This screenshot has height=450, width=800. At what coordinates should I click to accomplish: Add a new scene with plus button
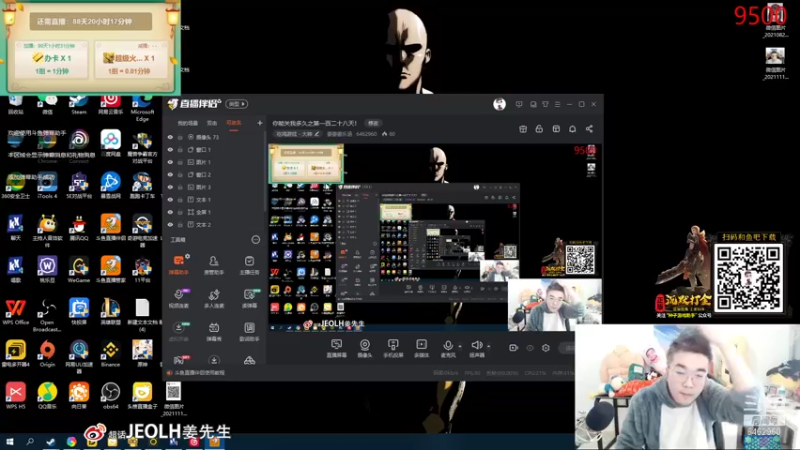click(260, 123)
